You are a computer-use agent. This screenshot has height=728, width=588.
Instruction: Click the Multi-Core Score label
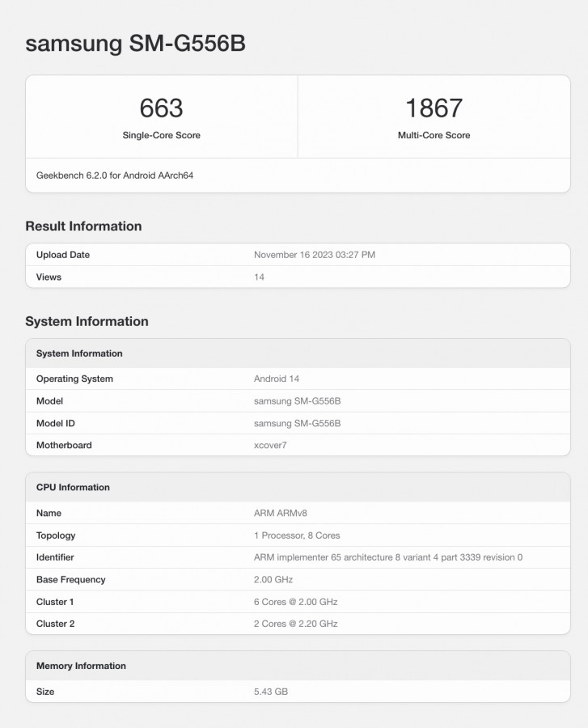pyautogui.click(x=434, y=135)
